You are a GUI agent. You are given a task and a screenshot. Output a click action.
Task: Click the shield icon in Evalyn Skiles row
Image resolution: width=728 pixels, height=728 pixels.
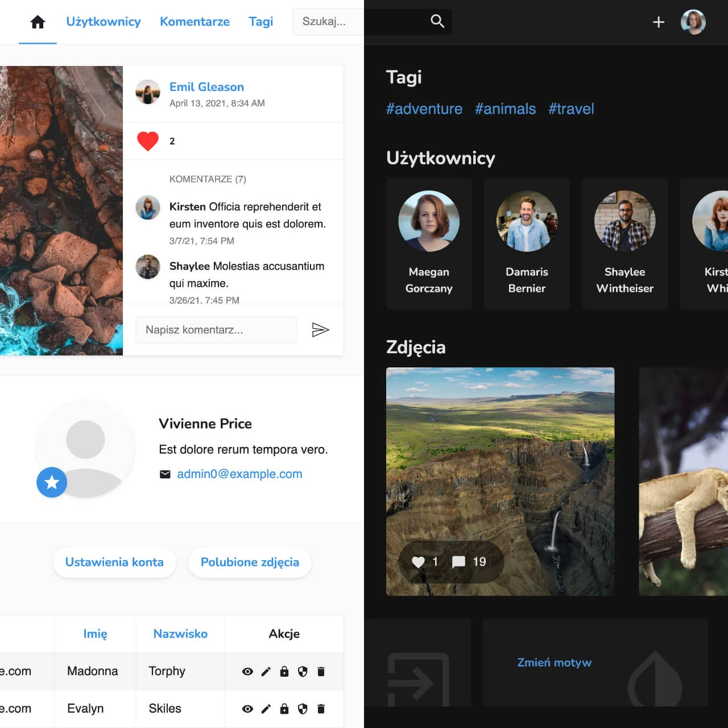coord(303,709)
